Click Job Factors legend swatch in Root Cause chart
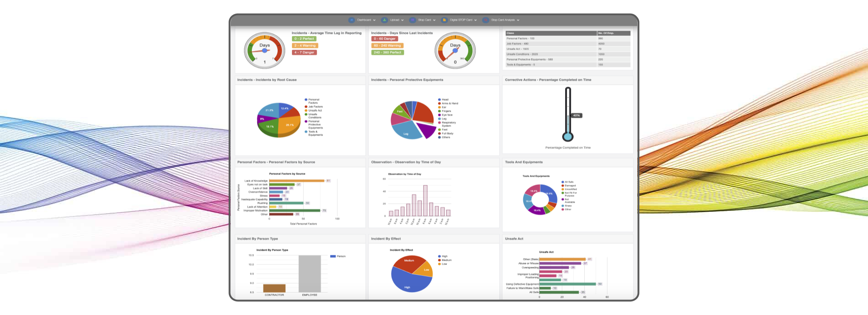 (x=306, y=107)
